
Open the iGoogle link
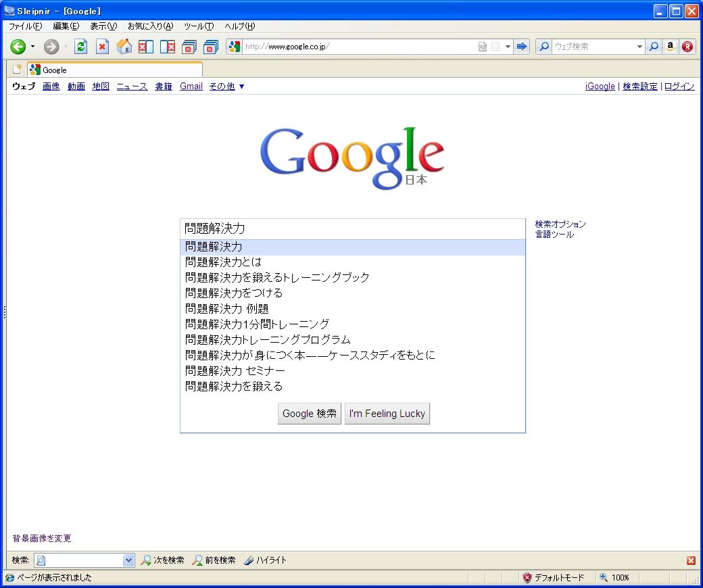(x=600, y=86)
